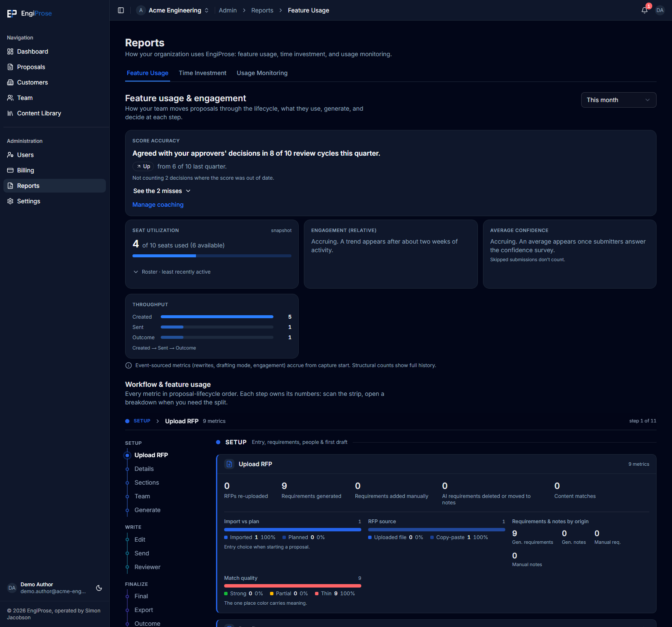
Task: Open Settings administration page
Action: 54,201
